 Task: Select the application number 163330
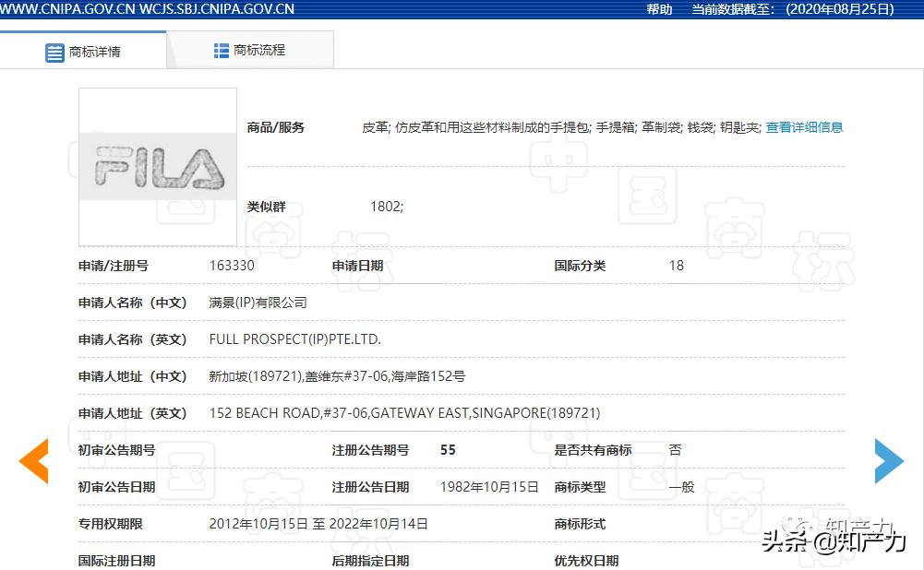(x=234, y=266)
